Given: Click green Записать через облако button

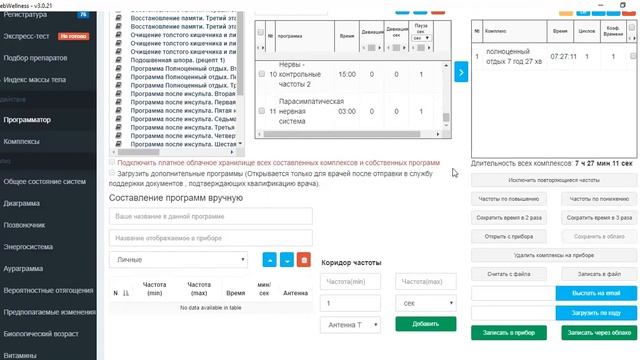Looking at the screenshot, I should (599, 333).
